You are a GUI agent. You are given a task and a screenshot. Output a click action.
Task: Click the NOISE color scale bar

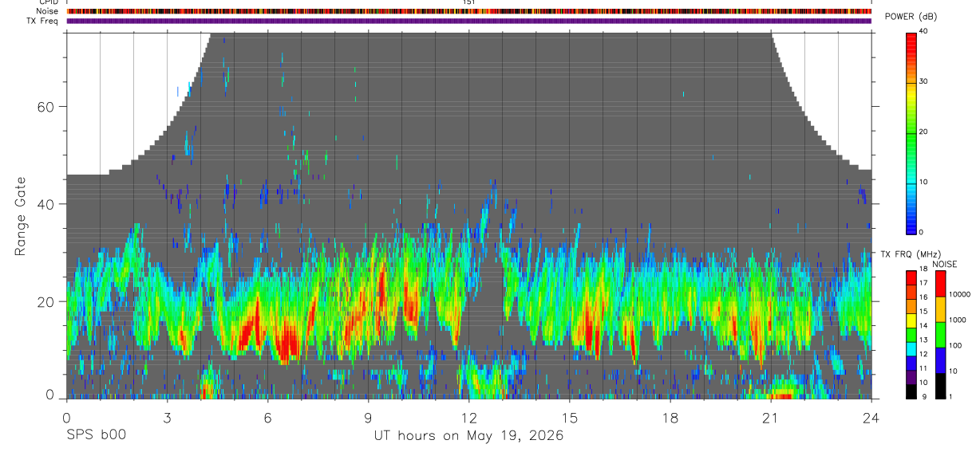[x=939, y=335]
